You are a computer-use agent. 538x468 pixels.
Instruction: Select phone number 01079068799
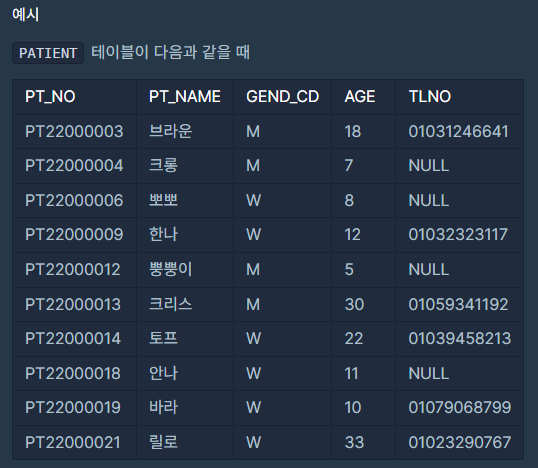coord(459,408)
